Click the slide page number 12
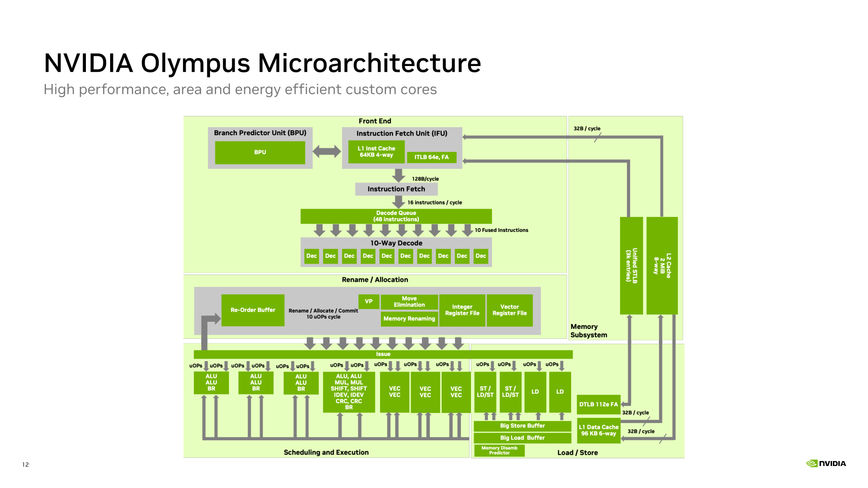The height and width of the screenshot is (488, 868). 26,465
